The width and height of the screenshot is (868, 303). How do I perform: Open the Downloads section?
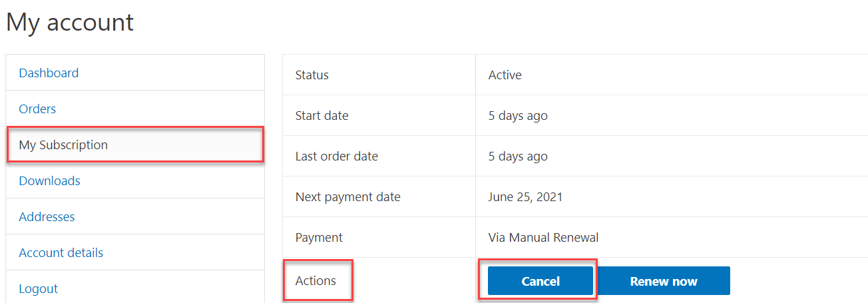point(49,181)
